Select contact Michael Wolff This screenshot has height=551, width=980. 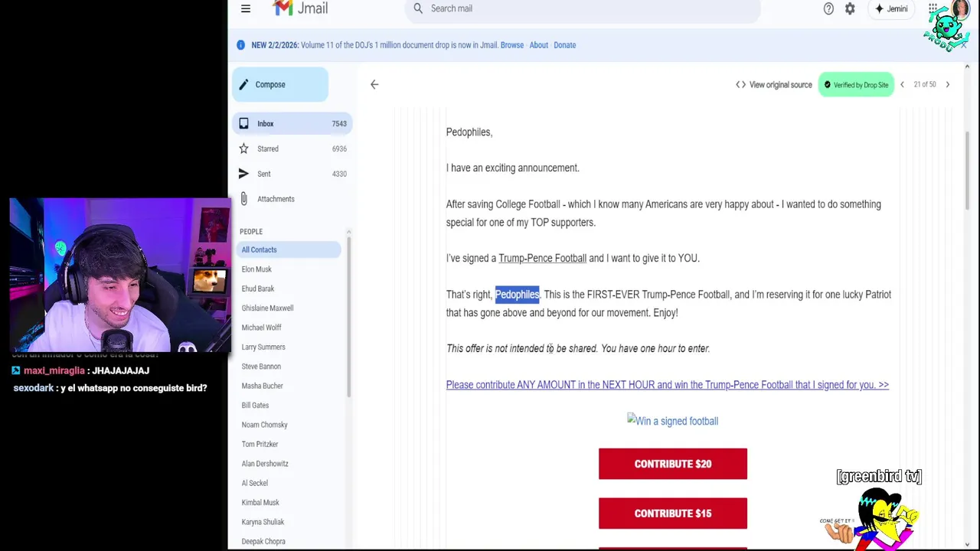261,328
